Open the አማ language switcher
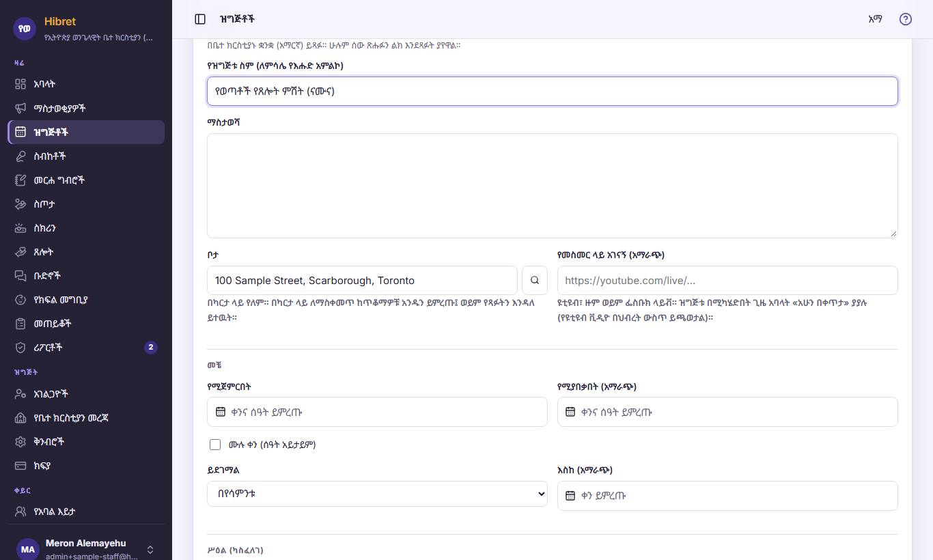The width and height of the screenshot is (933, 560). (x=875, y=19)
